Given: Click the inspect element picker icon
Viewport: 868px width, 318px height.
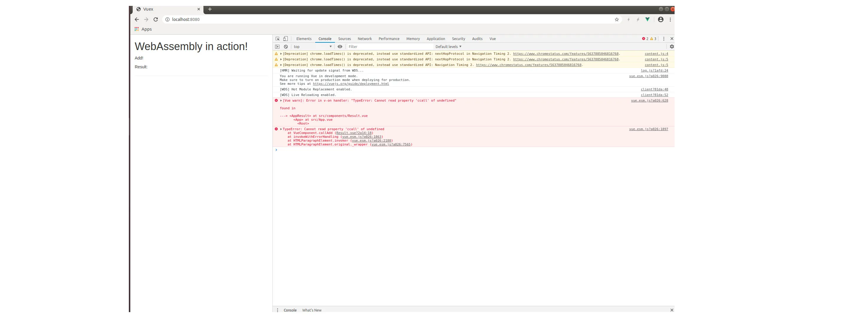Looking at the screenshot, I should (277, 39).
